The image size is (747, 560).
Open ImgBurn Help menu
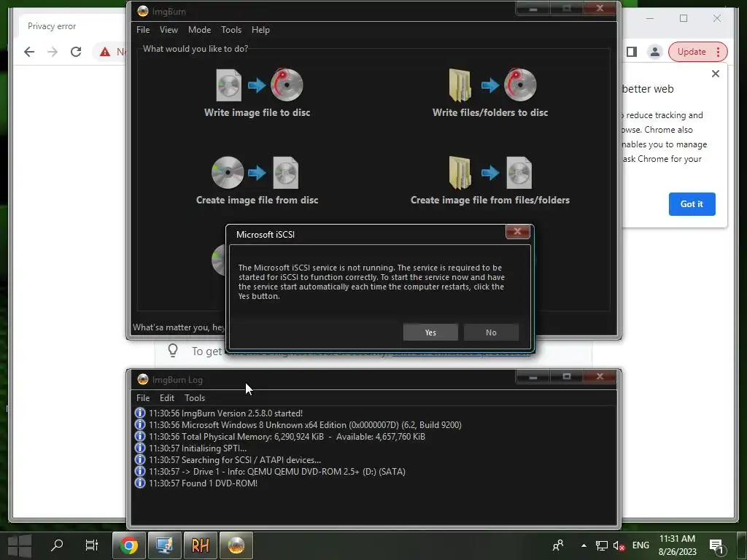click(260, 29)
